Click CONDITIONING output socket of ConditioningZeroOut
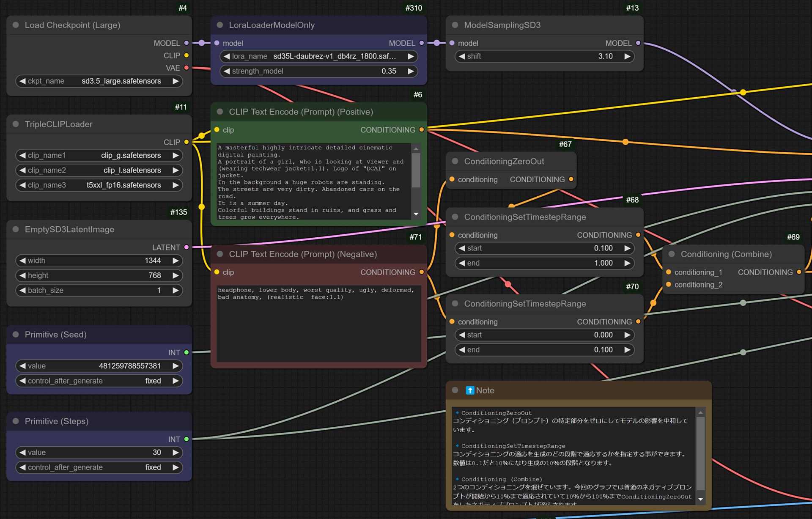The width and height of the screenshot is (812, 519). pyautogui.click(x=571, y=179)
